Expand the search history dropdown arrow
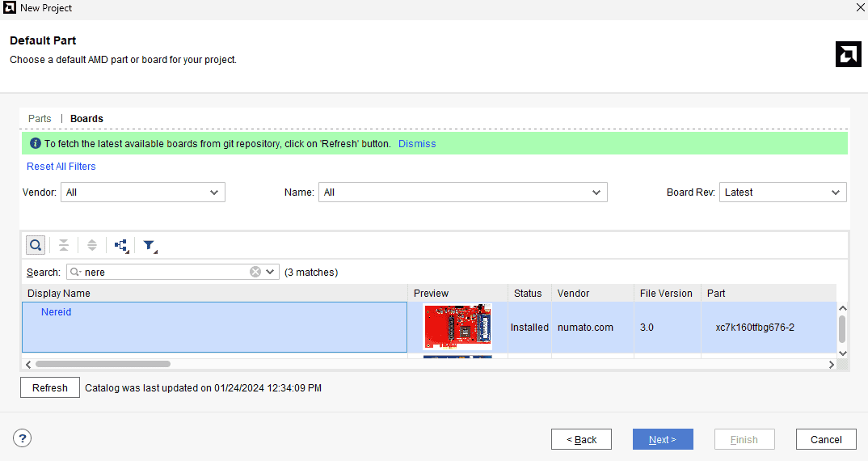 (x=270, y=273)
